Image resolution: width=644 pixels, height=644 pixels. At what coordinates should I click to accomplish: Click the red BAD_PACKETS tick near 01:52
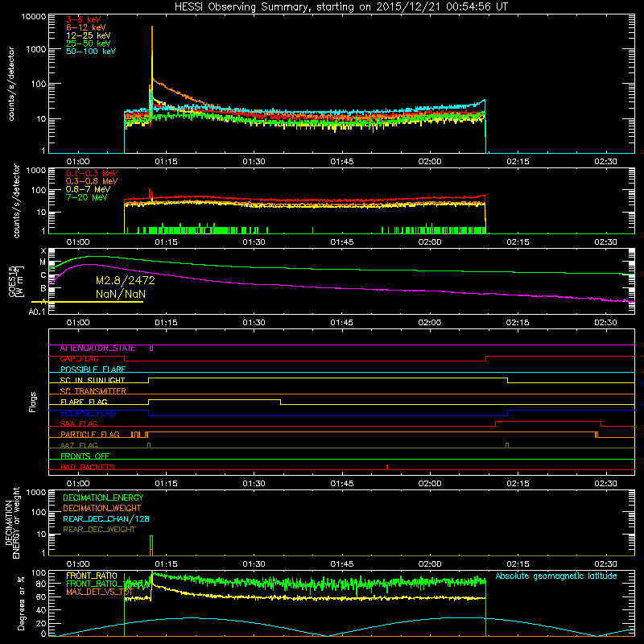point(387,467)
